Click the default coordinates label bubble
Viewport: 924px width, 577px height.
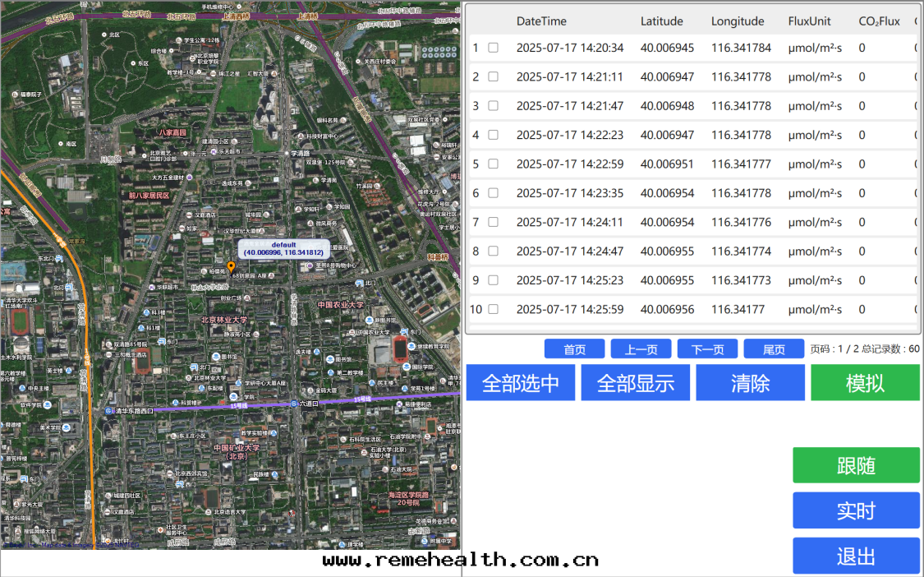click(283, 249)
